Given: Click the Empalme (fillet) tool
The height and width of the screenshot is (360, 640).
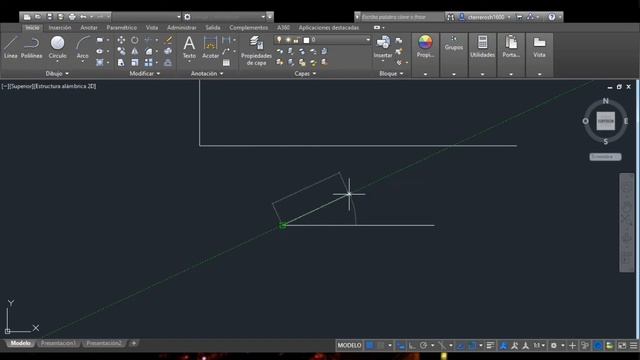Looking at the screenshot, I should click(149, 51).
